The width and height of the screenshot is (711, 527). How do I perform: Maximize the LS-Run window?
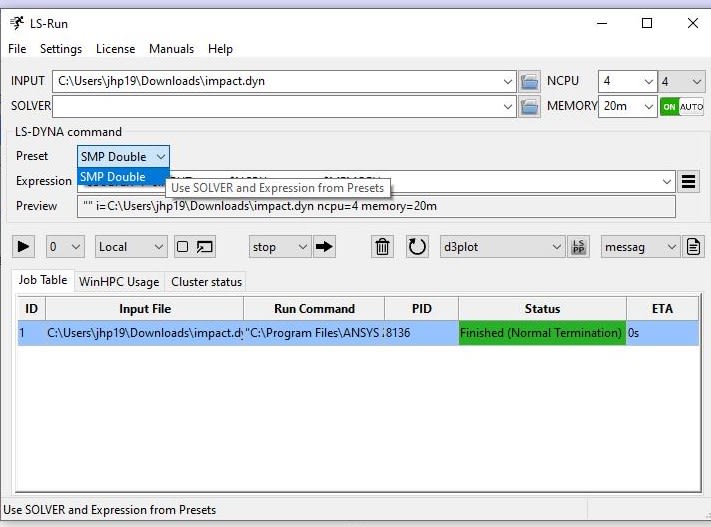(647, 23)
